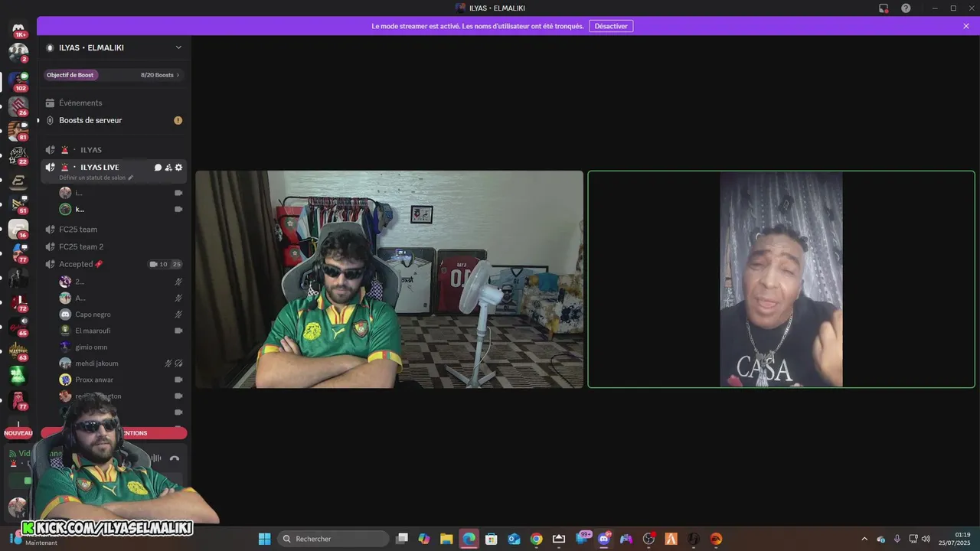The image size is (980, 551).
Task: Open system volume icon in tray
Action: click(x=926, y=539)
